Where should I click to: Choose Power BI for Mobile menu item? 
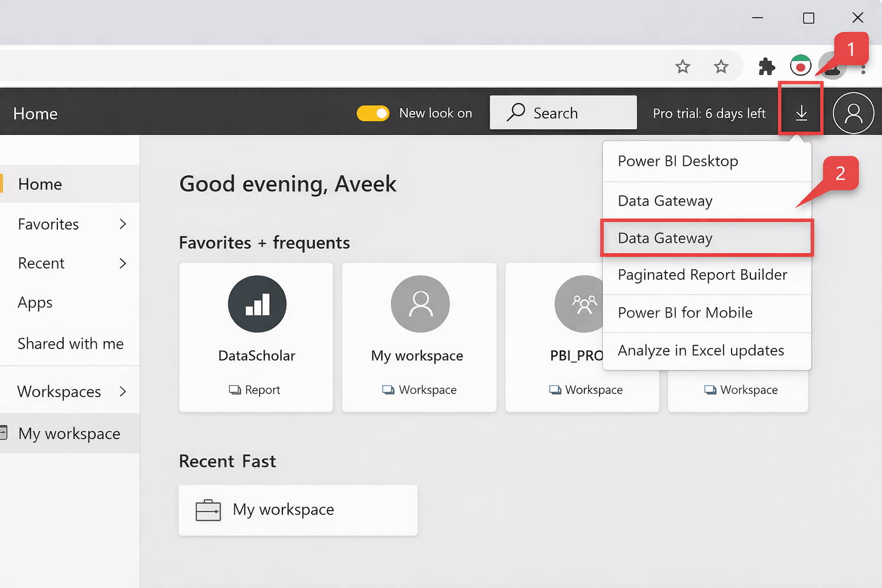(x=707, y=313)
